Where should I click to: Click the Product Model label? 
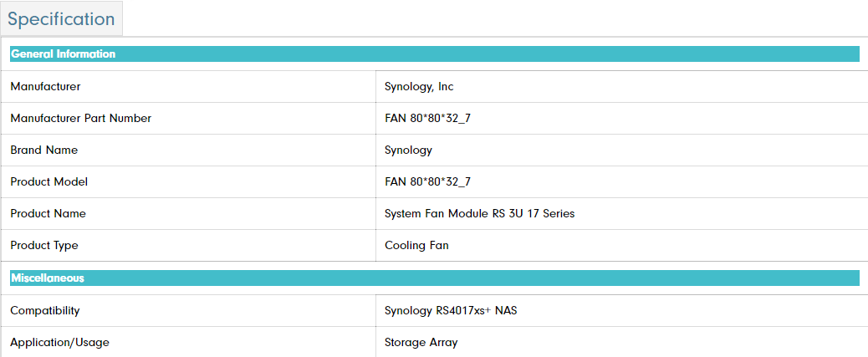pyautogui.click(x=49, y=181)
